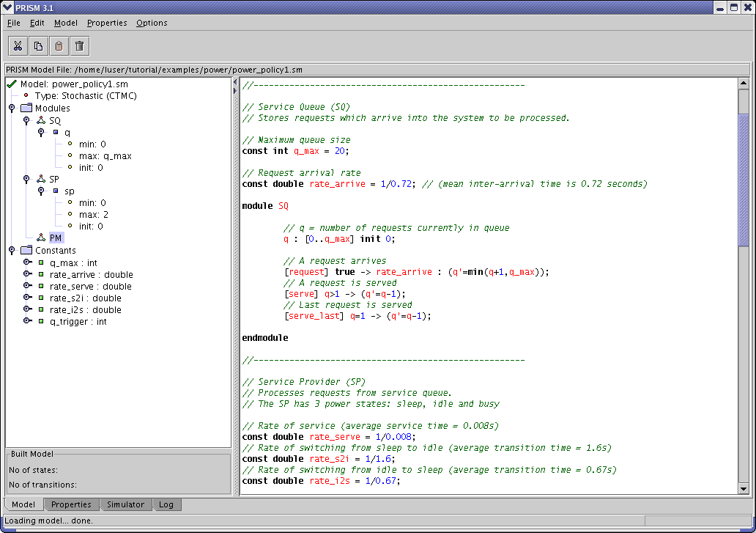Click the editor scrollbar down arrow
756x533 pixels.
pyautogui.click(x=744, y=488)
